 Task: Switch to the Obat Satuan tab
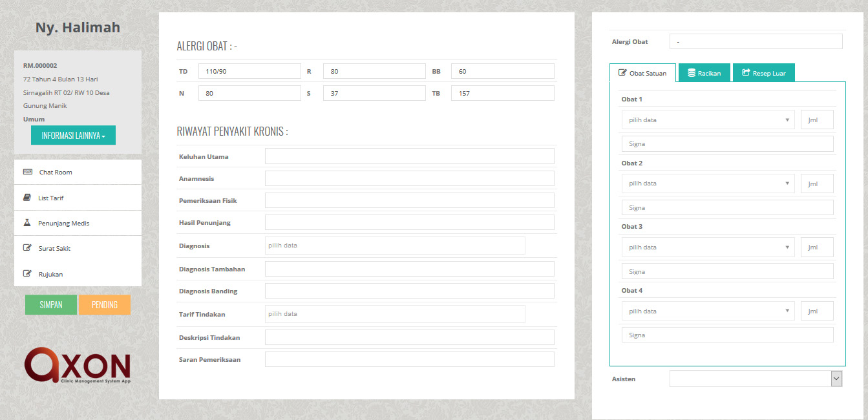pos(642,73)
